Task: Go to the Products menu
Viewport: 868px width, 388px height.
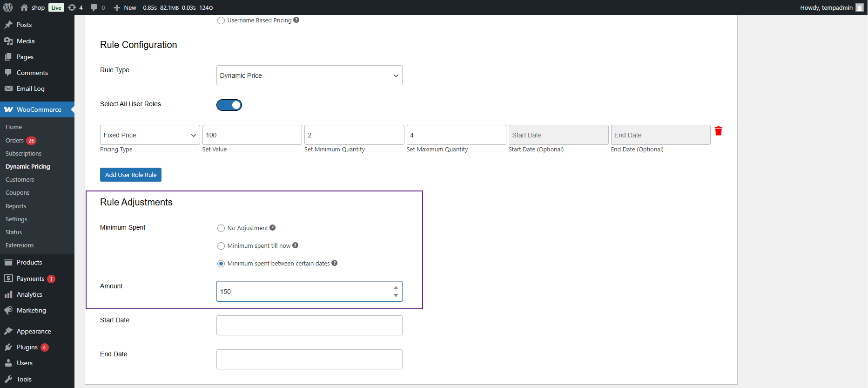Action: tap(29, 262)
